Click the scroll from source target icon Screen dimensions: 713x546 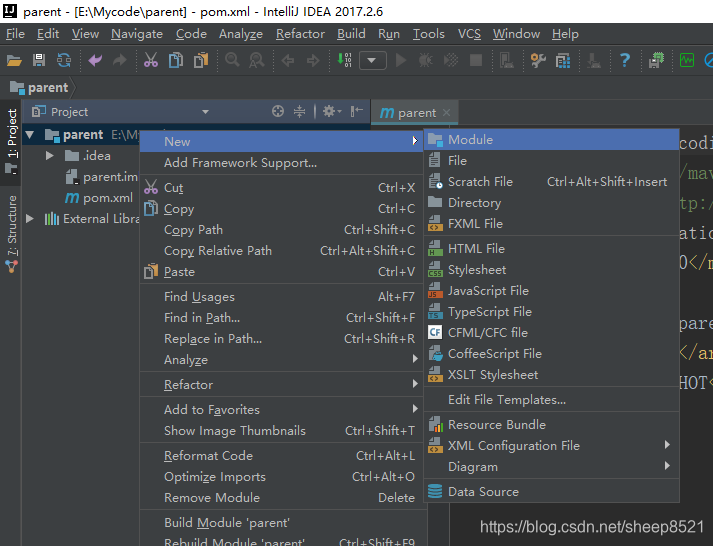[278, 111]
